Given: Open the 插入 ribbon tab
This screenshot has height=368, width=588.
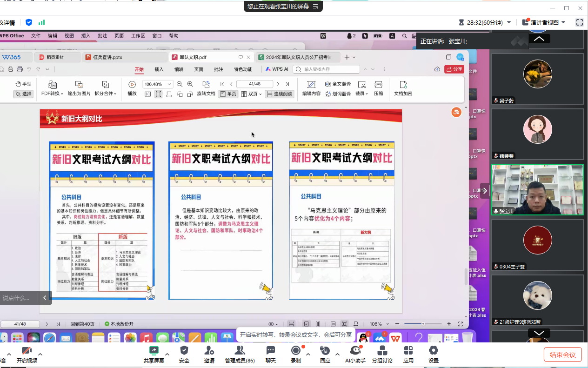Looking at the screenshot, I should [x=159, y=69].
